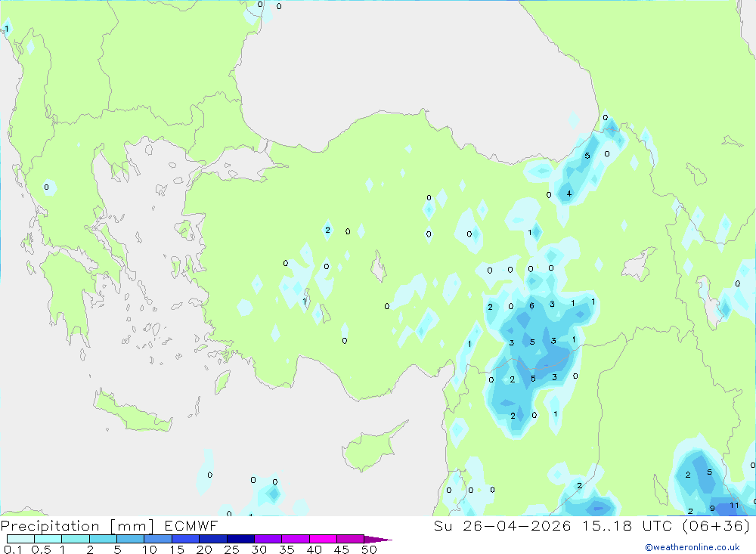The width and height of the screenshot is (756, 554).
Task: Select the 5–10 mm legend swatch
Action: point(131,539)
